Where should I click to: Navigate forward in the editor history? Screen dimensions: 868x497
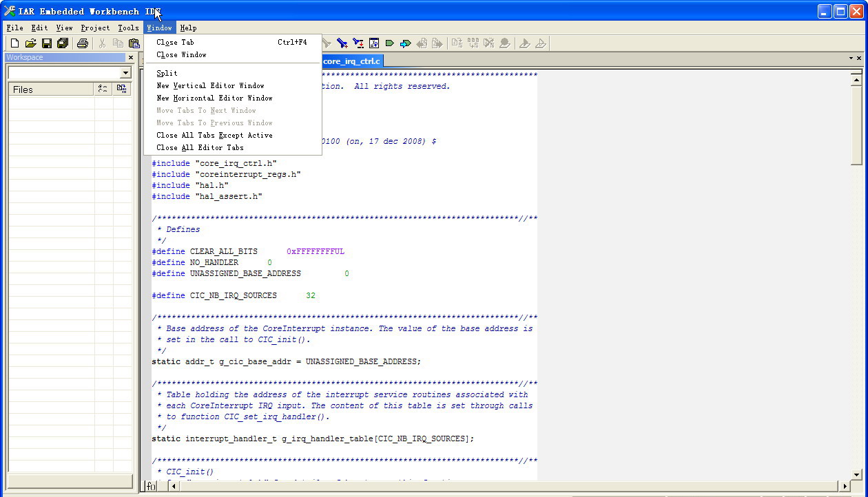(x=437, y=43)
